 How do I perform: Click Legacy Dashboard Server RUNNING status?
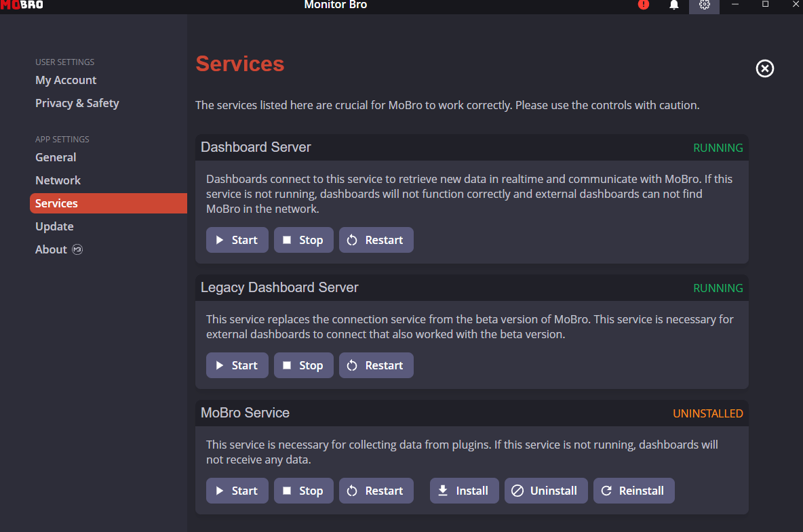(718, 288)
